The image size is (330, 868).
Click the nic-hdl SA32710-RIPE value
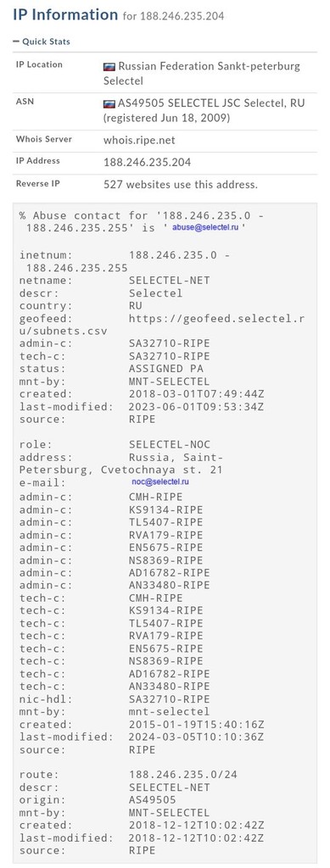[x=170, y=699]
